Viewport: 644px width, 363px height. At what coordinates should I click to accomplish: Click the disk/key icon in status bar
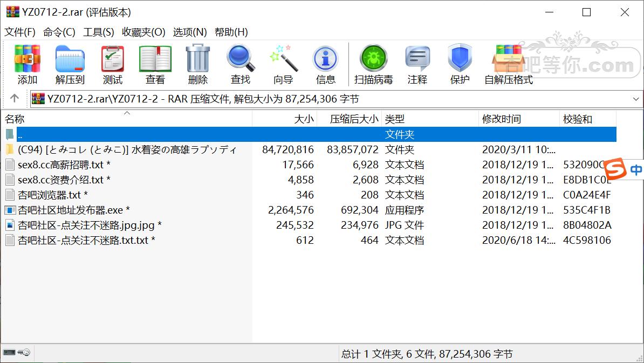click(17, 353)
